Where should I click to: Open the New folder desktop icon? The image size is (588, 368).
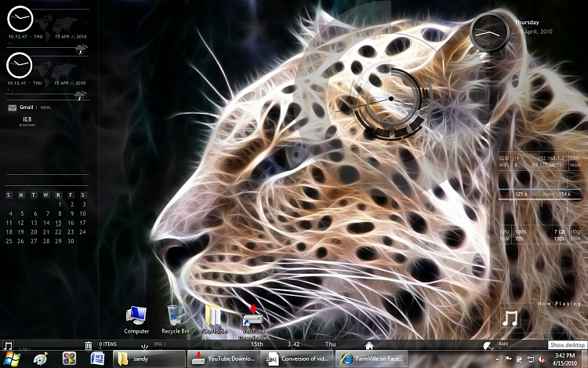[214, 319]
